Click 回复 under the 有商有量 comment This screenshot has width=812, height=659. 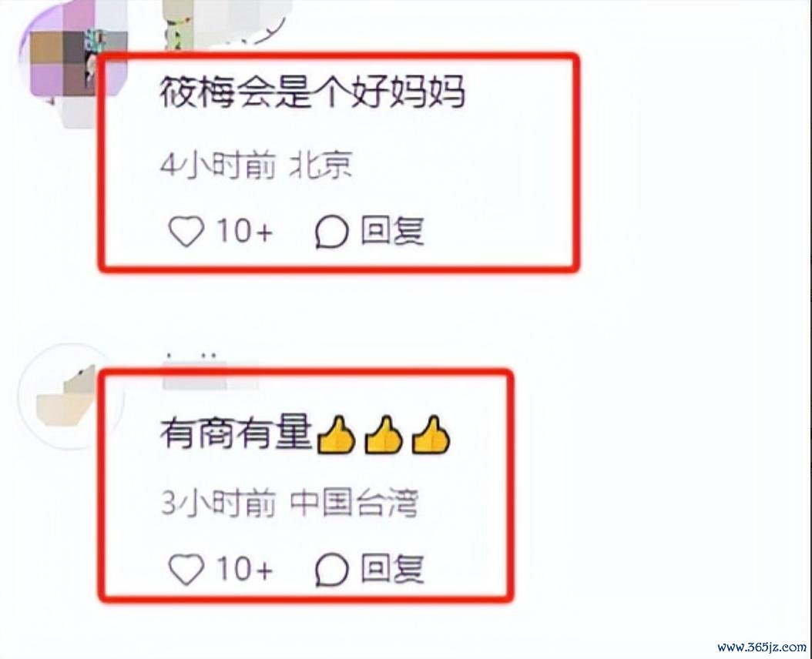tap(392, 569)
